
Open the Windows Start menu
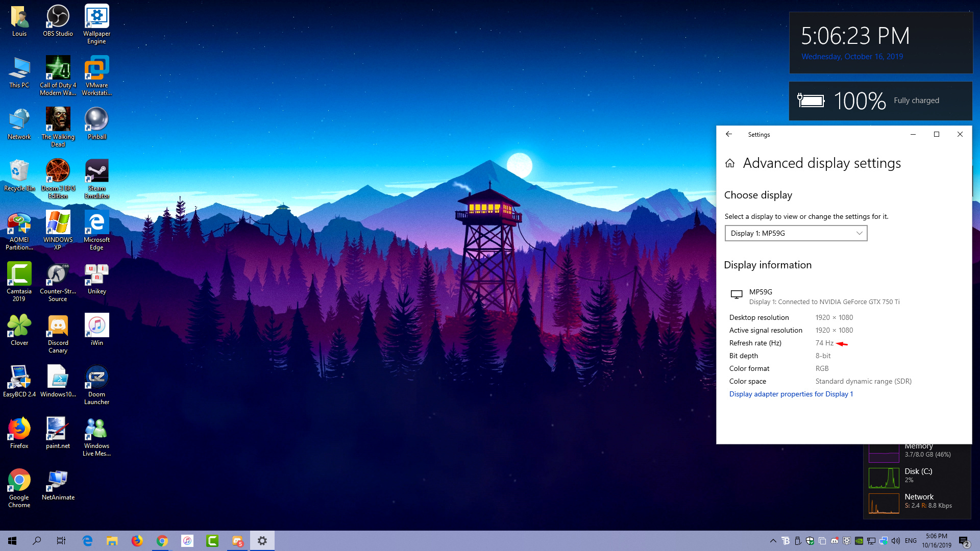(x=12, y=541)
